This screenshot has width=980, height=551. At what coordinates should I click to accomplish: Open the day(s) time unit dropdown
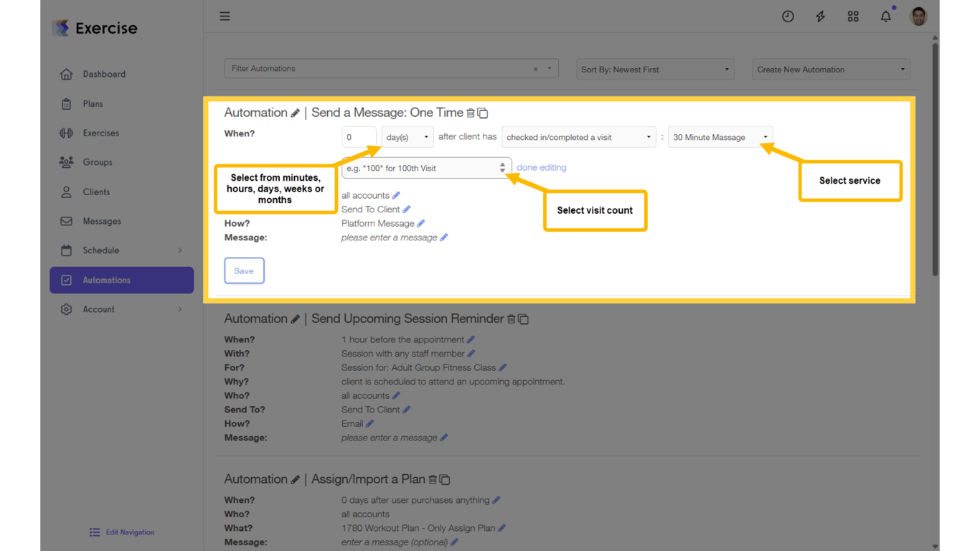407,136
